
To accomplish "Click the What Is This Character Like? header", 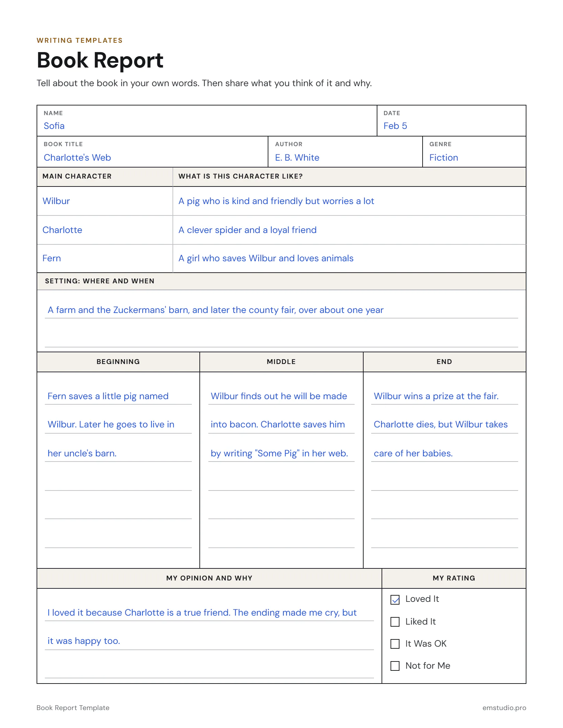I will pyautogui.click(x=349, y=176).
